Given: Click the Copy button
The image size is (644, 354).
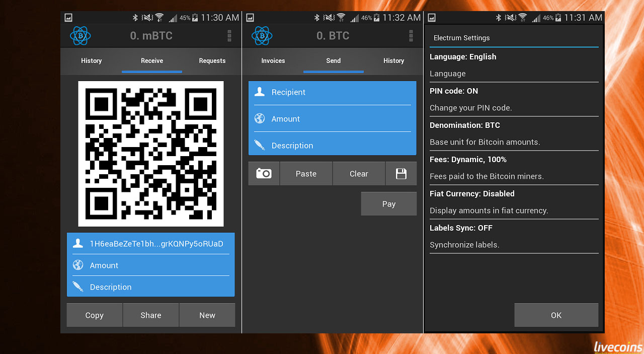Looking at the screenshot, I should [x=95, y=315].
